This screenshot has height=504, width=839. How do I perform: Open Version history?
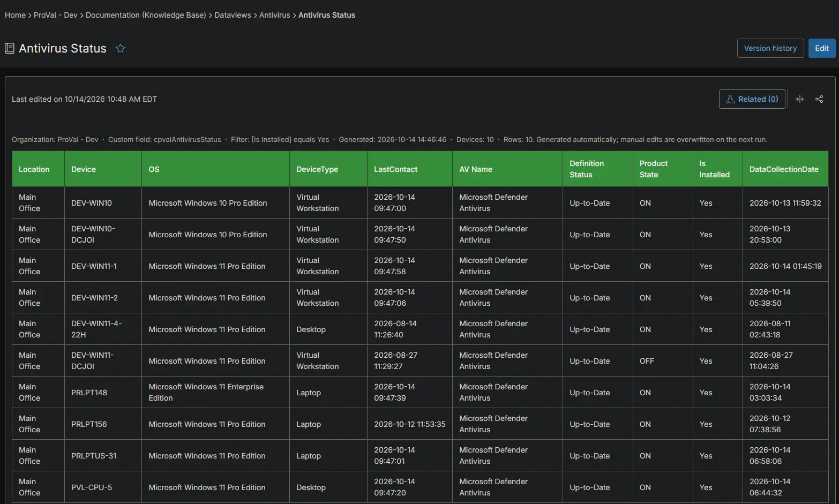[770, 48]
